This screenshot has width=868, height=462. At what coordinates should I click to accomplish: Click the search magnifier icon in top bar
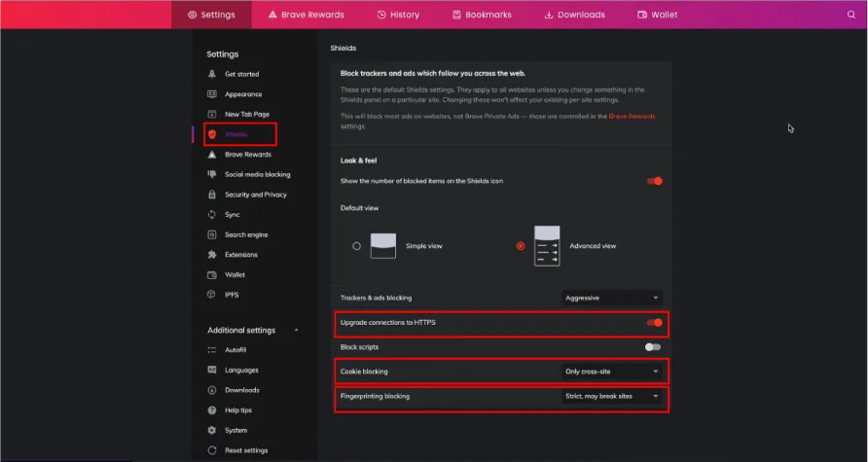[851, 15]
